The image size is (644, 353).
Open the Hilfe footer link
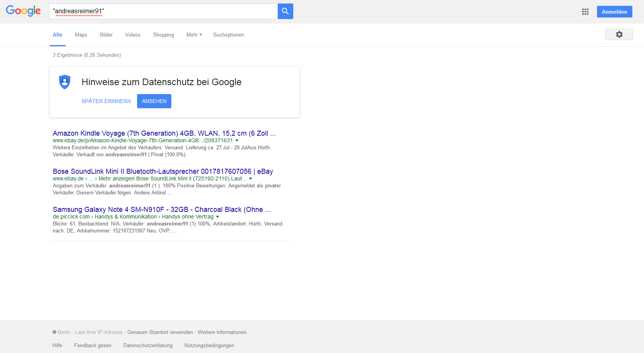point(57,346)
